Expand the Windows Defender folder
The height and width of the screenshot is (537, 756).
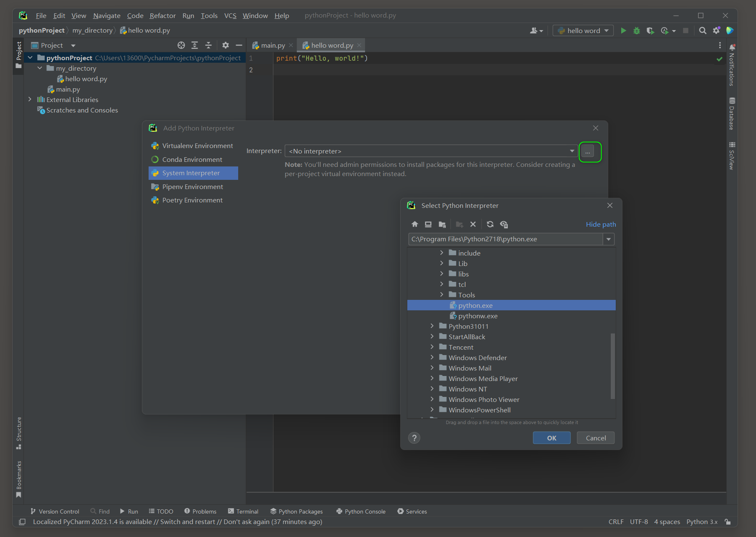pos(432,358)
